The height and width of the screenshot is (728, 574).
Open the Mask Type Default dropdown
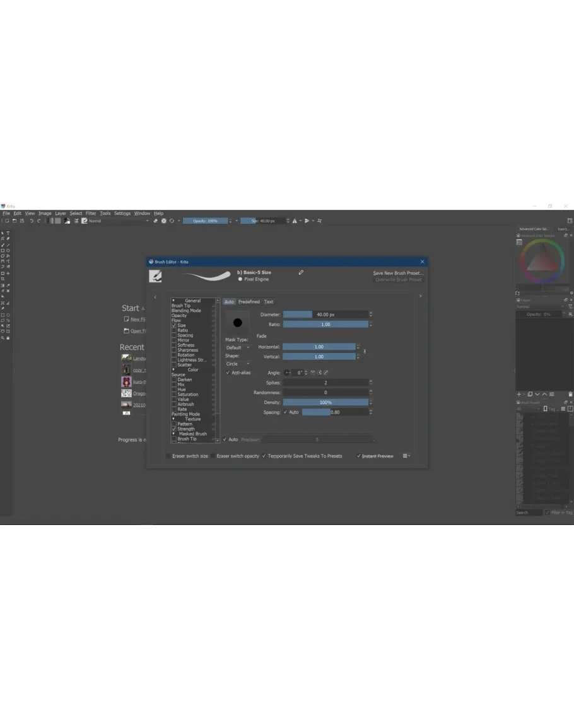(238, 347)
